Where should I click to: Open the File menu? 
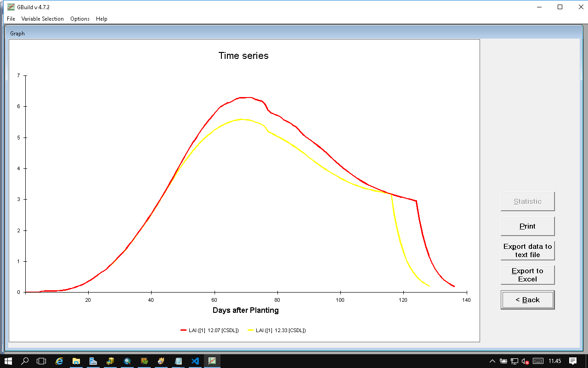click(11, 19)
